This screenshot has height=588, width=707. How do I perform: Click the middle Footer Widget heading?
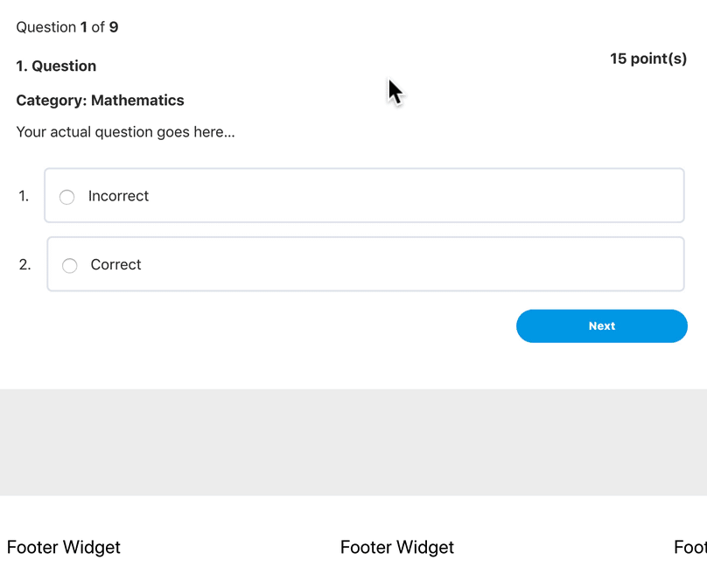click(397, 548)
